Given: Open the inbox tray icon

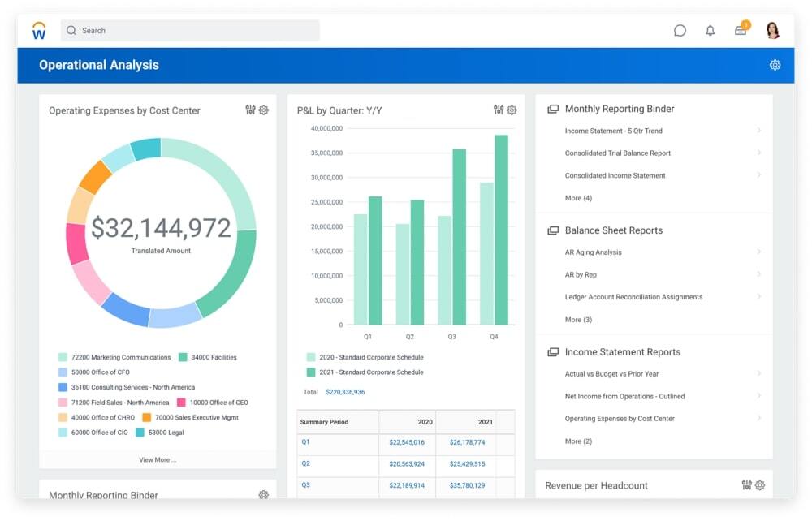Looking at the screenshot, I should tap(741, 31).
